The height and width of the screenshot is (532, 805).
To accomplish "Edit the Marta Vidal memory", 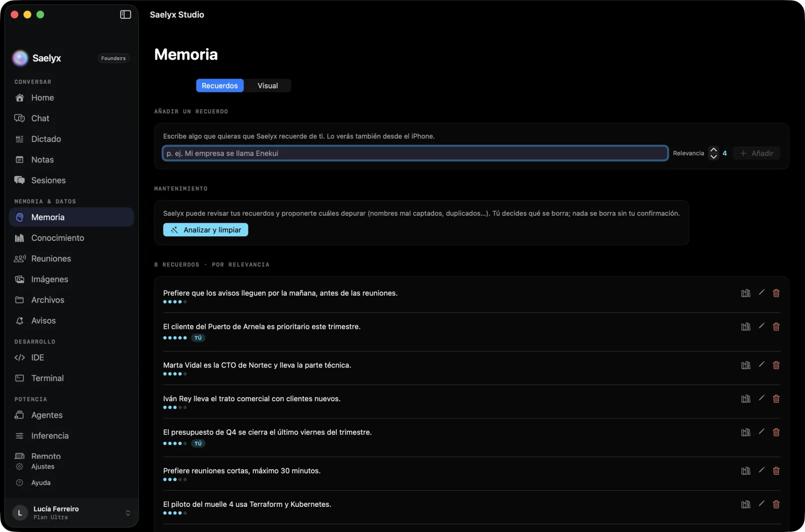I will 761,365.
